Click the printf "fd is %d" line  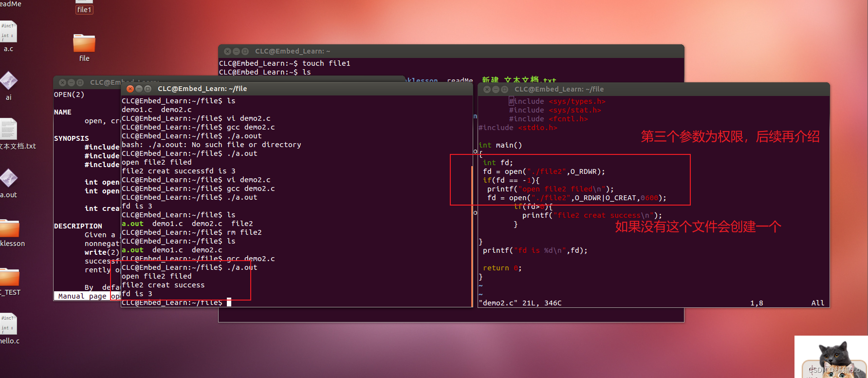click(x=535, y=250)
